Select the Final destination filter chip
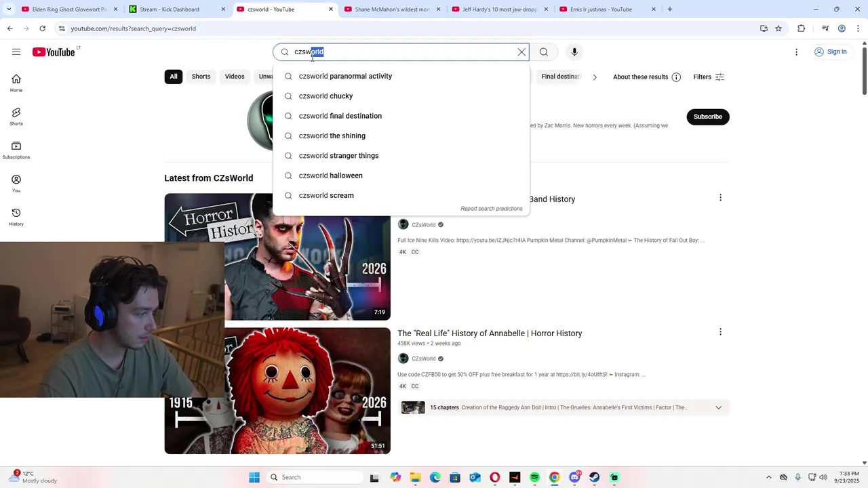This screenshot has height=488, width=868. point(561,77)
